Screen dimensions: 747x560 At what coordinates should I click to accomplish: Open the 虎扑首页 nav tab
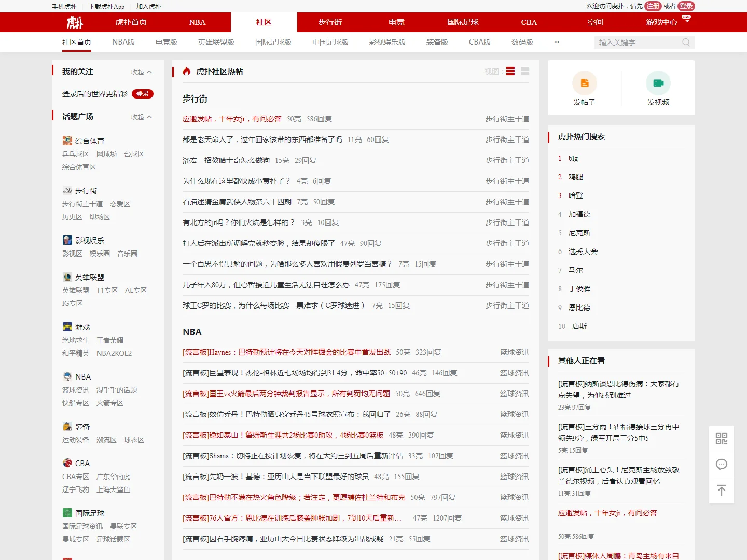131,22
